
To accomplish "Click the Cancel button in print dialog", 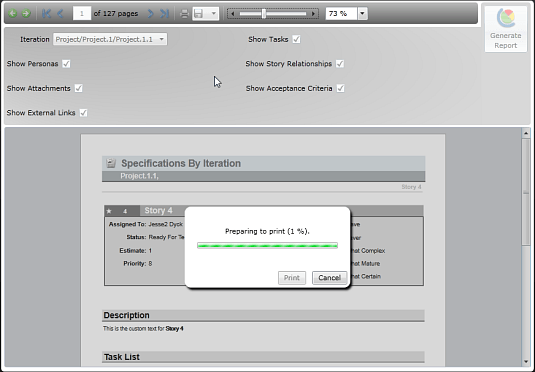I will click(329, 278).
